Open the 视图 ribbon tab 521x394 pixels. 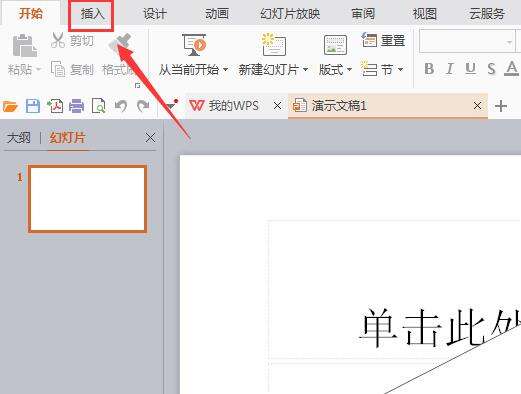point(424,14)
